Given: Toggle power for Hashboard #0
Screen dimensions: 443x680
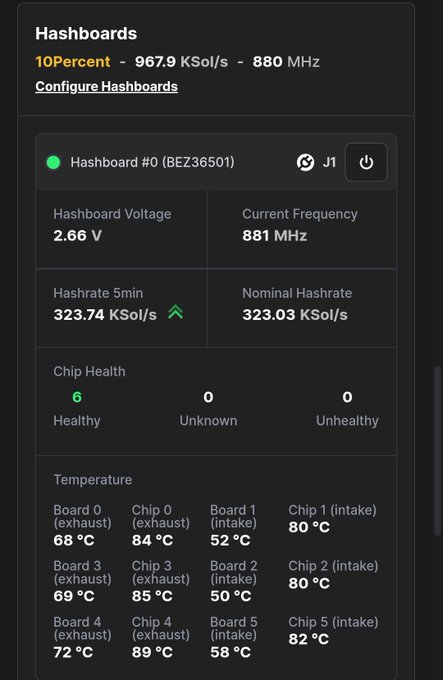Looking at the screenshot, I should tap(366, 163).
